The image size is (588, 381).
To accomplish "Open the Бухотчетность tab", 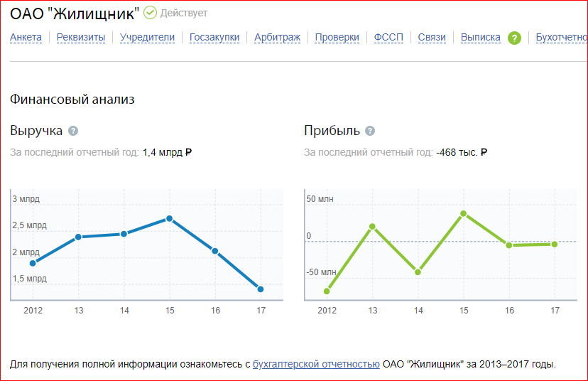I will pos(561,38).
